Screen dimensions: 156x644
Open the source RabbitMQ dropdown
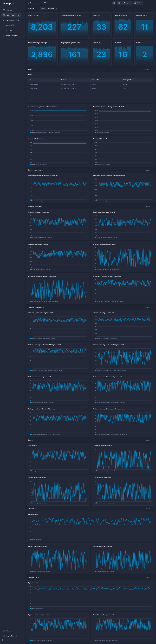49,9
